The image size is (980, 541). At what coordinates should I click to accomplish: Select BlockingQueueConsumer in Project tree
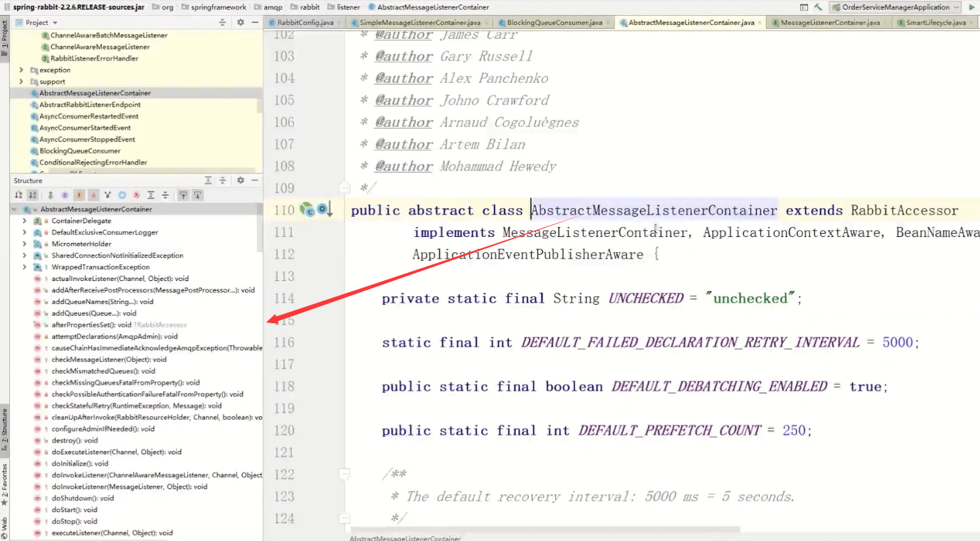[x=80, y=151]
